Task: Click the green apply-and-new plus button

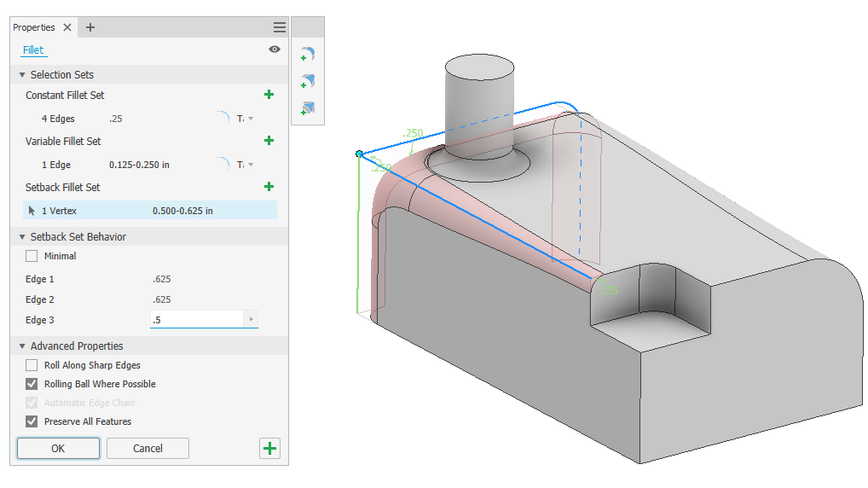Action: 269,448
